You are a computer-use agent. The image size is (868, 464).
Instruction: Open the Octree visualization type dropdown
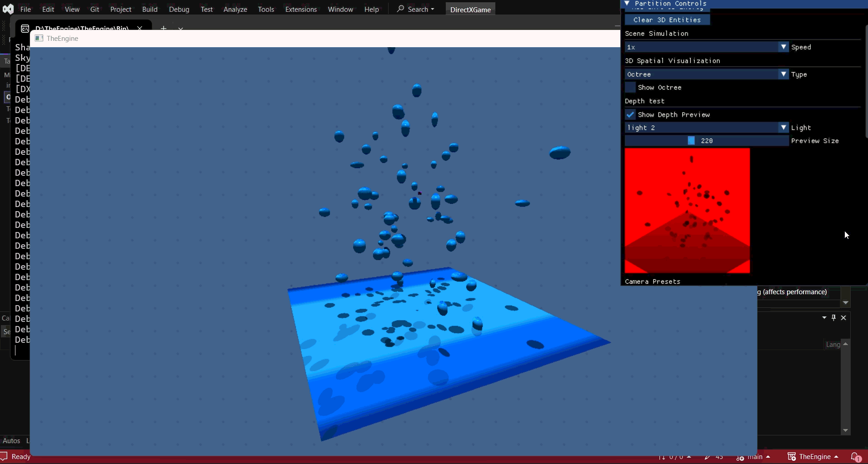pyautogui.click(x=783, y=74)
